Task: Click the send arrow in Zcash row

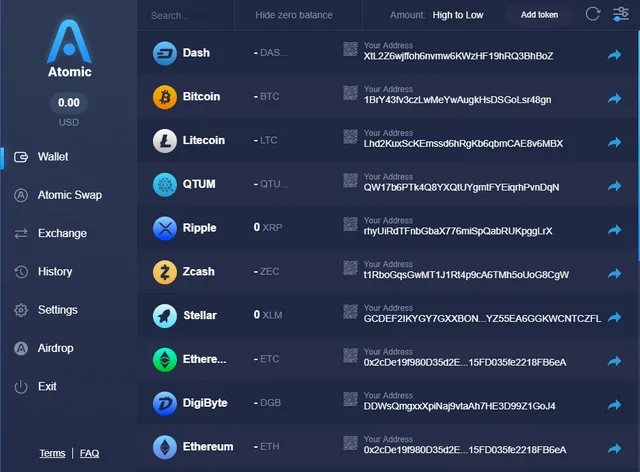Action: pyautogui.click(x=614, y=274)
